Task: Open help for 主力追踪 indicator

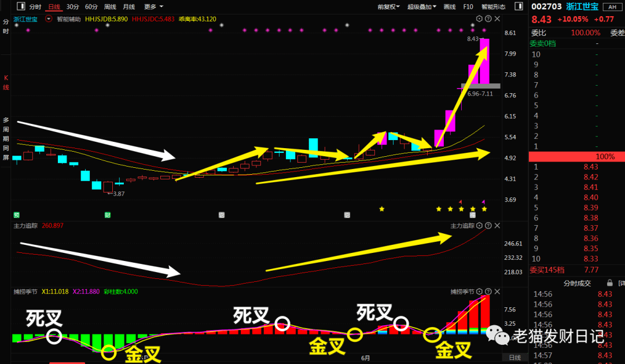Action: pyautogui.click(x=488, y=226)
